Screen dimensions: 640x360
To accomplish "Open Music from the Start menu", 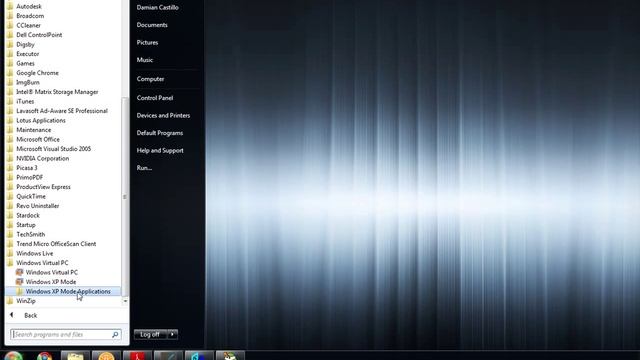I will (x=144, y=60).
